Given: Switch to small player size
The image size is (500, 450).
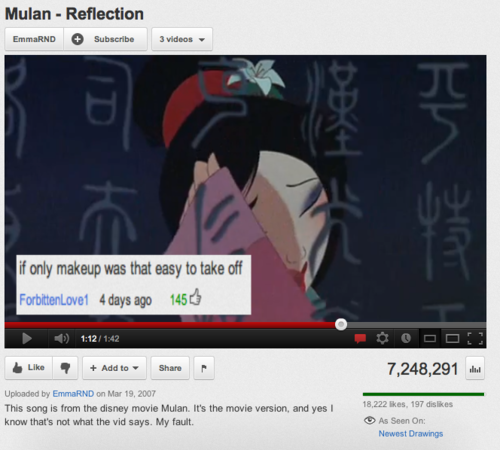Looking at the screenshot, I should click(x=430, y=339).
